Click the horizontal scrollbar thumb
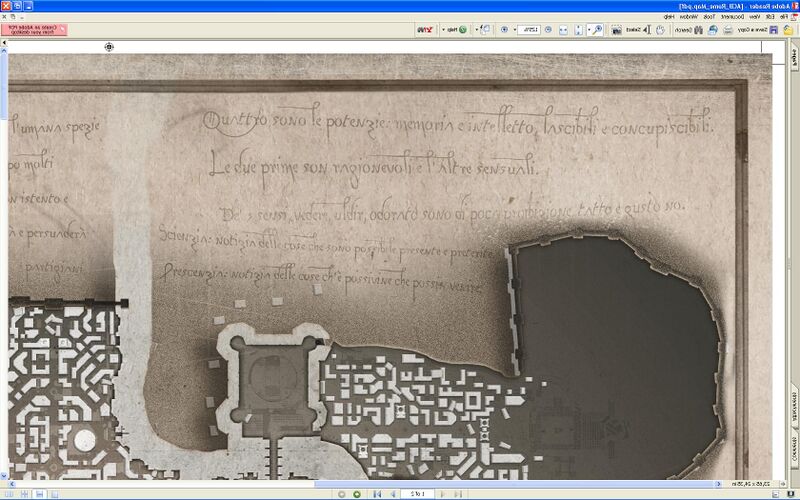 coord(514,484)
